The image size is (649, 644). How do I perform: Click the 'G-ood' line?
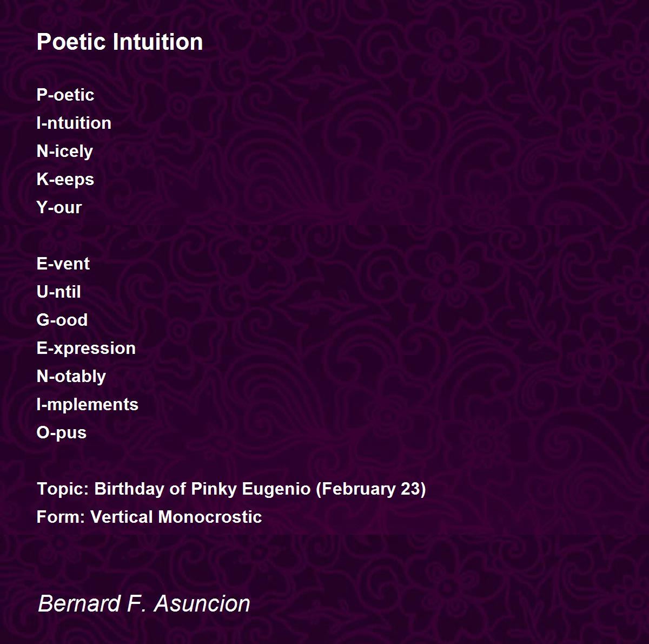click(62, 320)
